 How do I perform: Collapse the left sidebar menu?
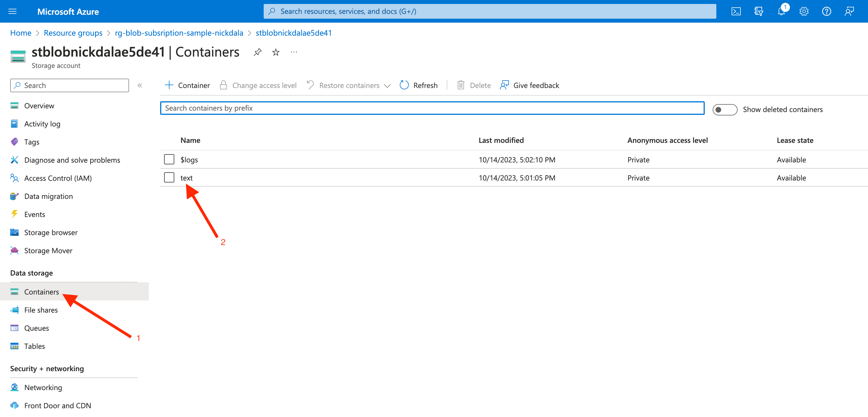pos(140,85)
